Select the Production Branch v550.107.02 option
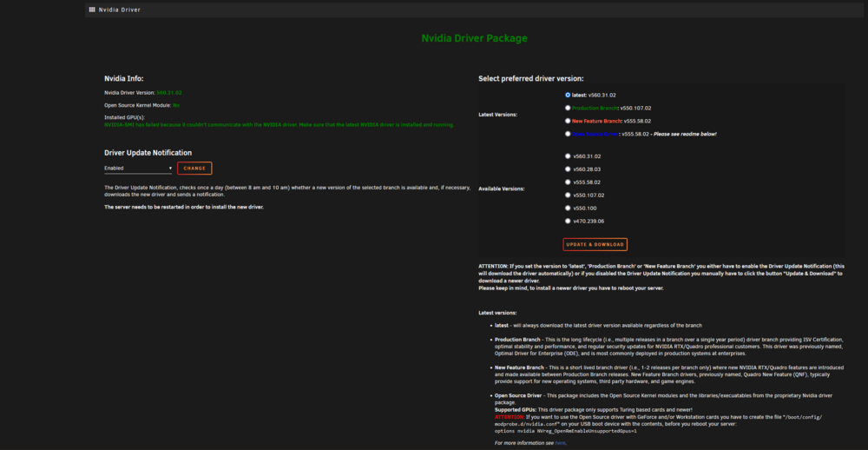The height and width of the screenshot is (450, 868). coord(568,108)
